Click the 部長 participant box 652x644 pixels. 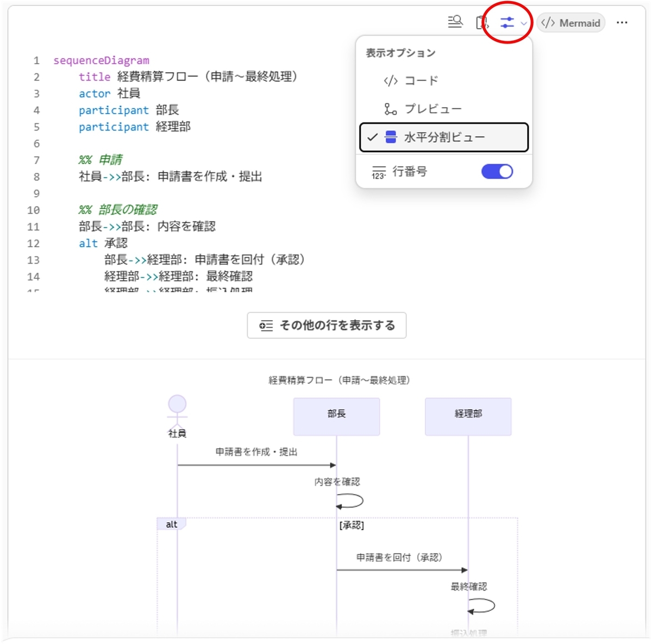pos(336,416)
